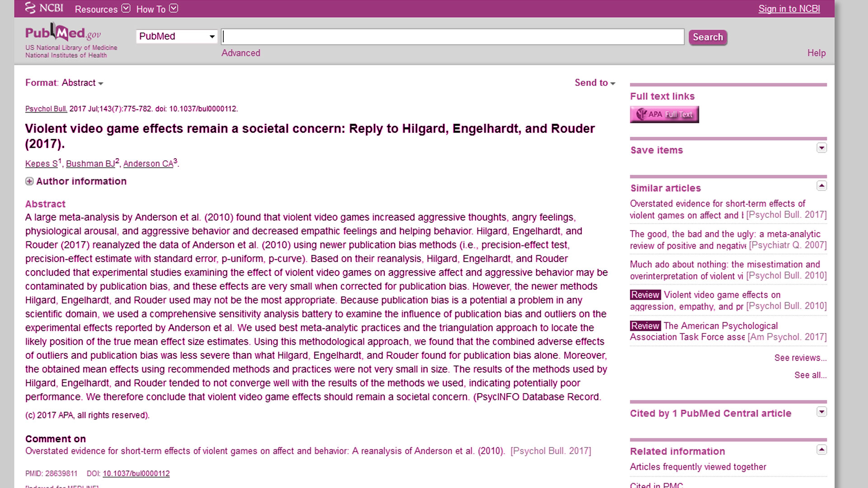Click the APA Full Text icon
Image resolution: width=868 pixels, height=488 pixels.
(663, 114)
